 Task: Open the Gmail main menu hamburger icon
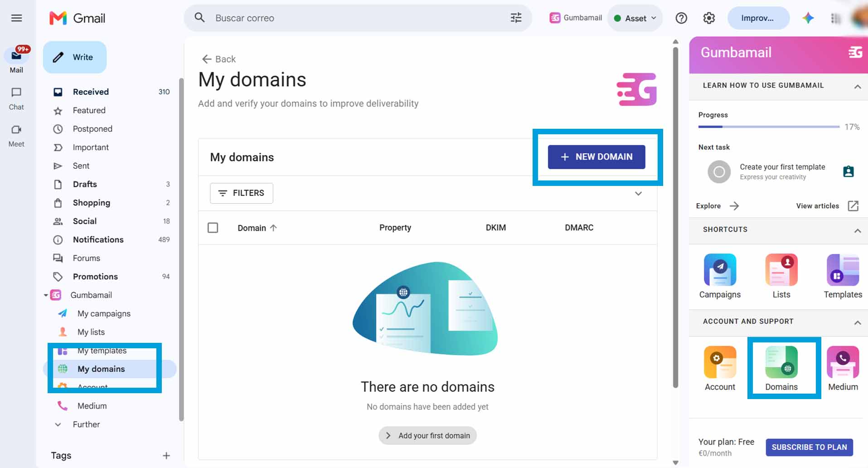[x=17, y=18]
